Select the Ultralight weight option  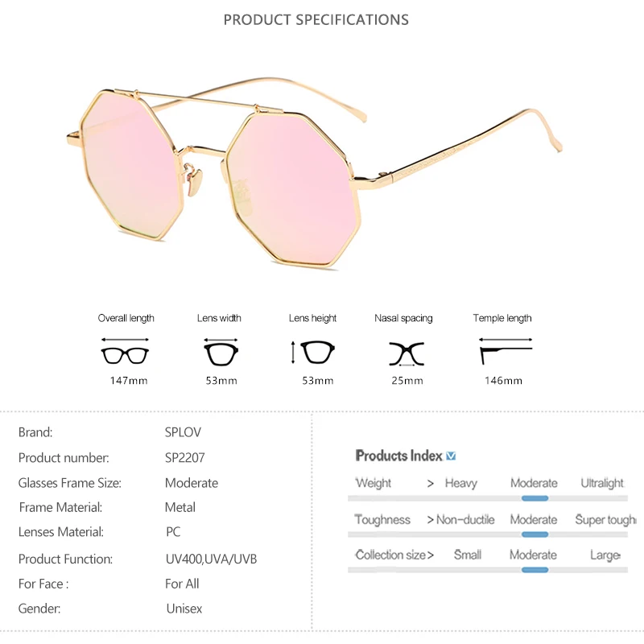pyautogui.click(x=601, y=483)
